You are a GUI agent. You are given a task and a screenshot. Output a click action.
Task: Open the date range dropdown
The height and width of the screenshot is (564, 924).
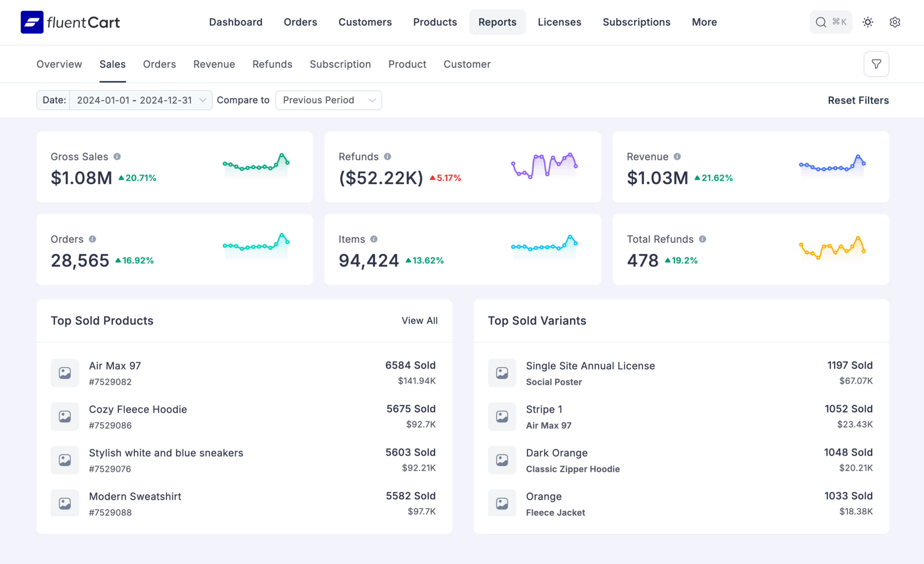[x=140, y=100]
